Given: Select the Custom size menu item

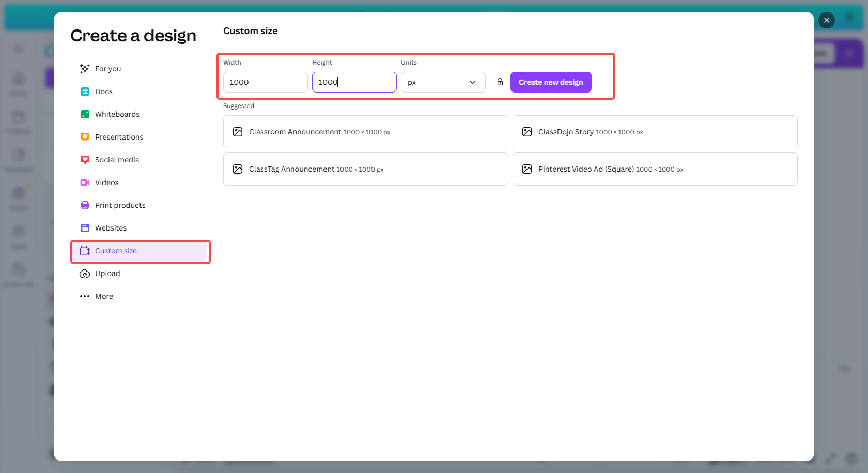Looking at the screenshot, I should (x=116, y=251).
